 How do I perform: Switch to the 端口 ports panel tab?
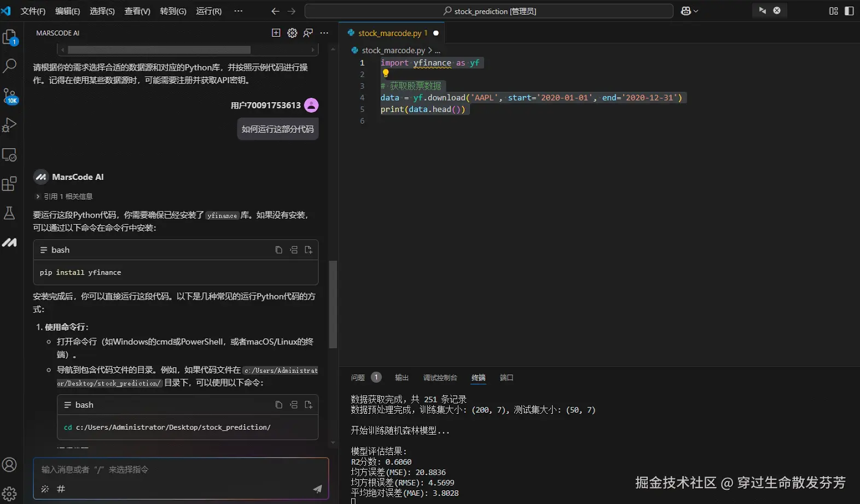click(x=507, y=378)
